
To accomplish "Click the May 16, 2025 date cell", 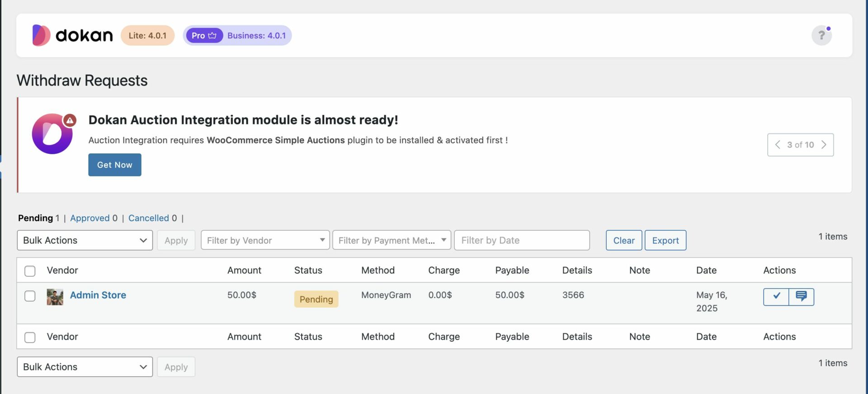I will click(x=712, y=301).
